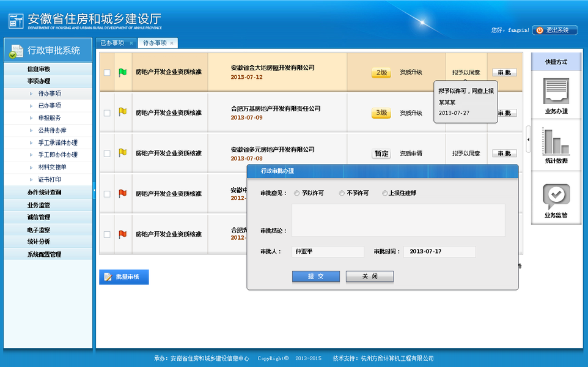Image resolution: width=588 pixels, height=367 pixels.
Task: Open 业务办理 shortcut icon
Action: pos(556,91)
